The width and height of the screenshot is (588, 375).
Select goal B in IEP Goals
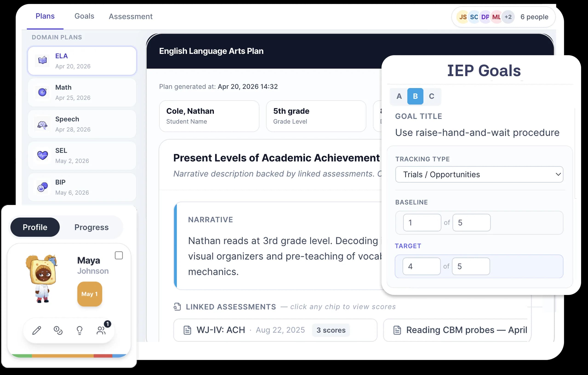tap(415, 96)
